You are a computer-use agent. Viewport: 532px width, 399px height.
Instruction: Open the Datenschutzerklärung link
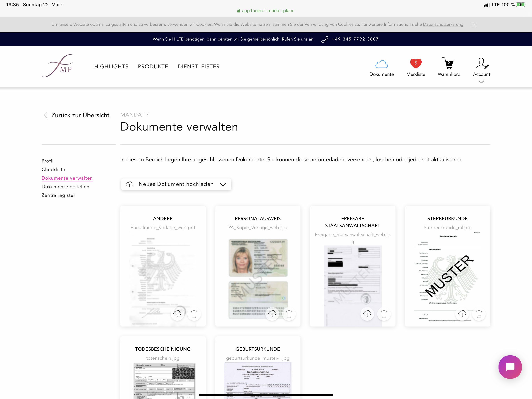(443, 24)
